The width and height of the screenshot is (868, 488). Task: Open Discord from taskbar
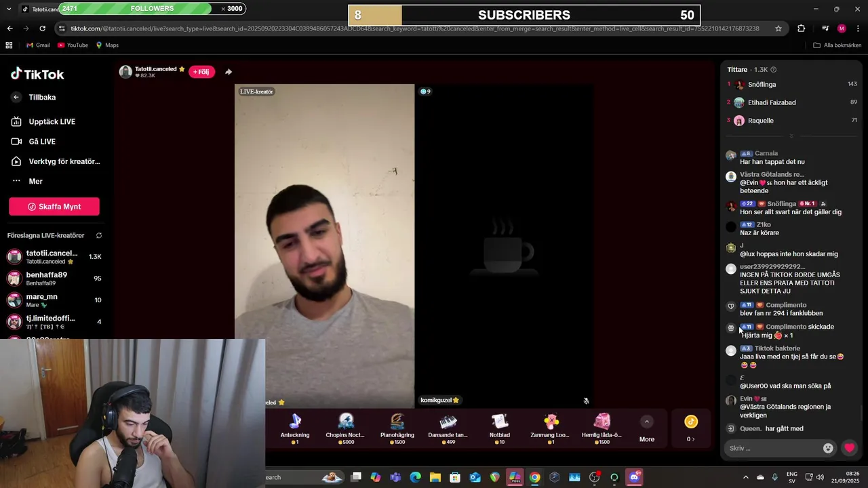pos(634,477)
